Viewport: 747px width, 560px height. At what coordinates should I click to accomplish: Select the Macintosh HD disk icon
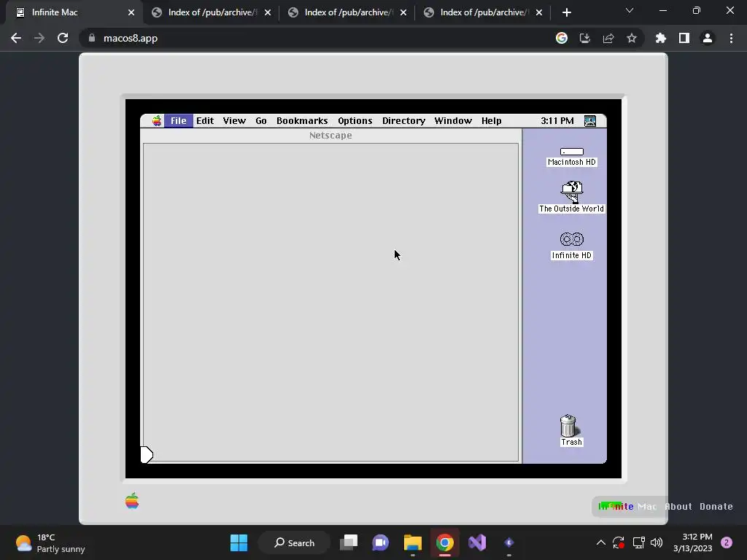click(572, 157)
